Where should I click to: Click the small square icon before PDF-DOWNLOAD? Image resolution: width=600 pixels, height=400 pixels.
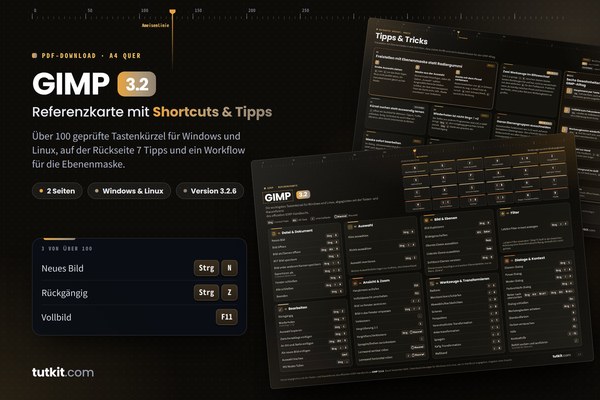[34, 56]
